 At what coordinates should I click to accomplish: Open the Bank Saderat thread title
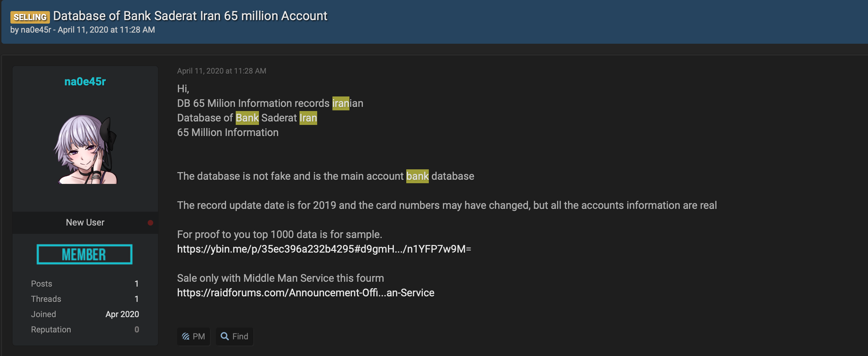(x=190, y=16)
